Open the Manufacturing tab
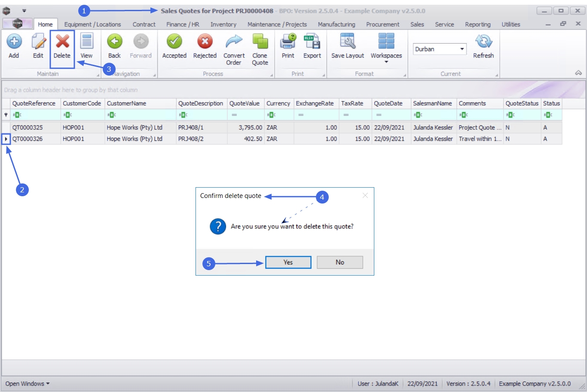The image size is (587, 392). 336,24
